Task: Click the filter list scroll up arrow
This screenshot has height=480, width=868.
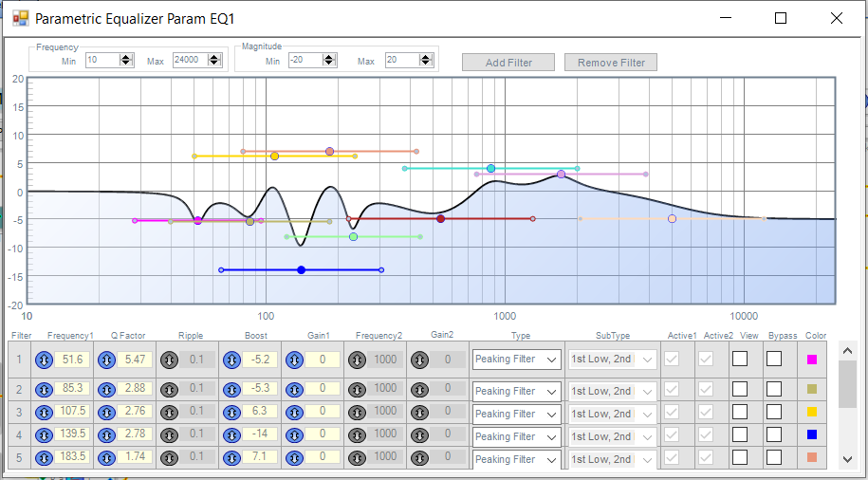Action: pyautogui.click(x=847, y=350)
